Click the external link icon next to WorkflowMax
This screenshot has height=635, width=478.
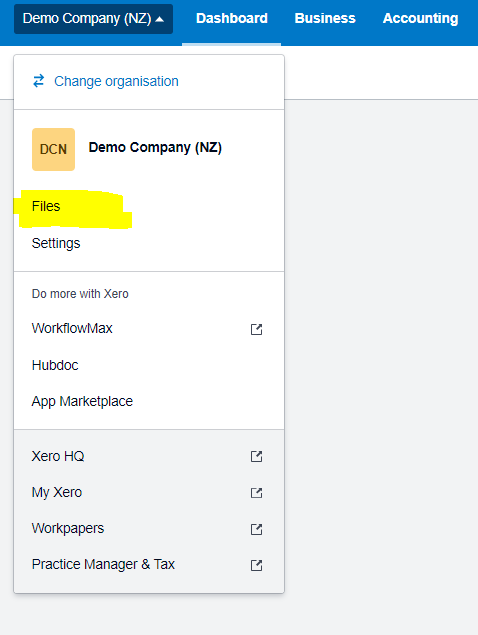click(256, 329)
